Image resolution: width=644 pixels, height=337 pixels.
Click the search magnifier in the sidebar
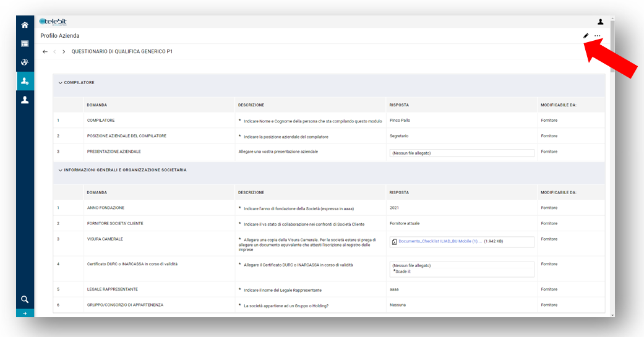(25, 299)
